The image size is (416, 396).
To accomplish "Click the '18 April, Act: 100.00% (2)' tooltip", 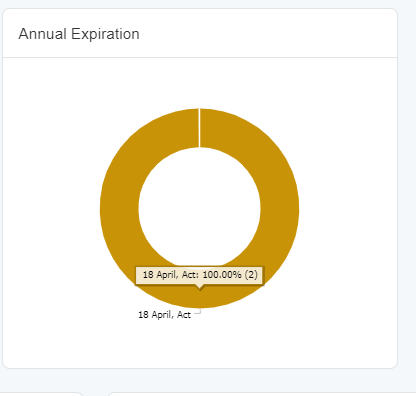I will pyautogui.click(x=200, y=275).
